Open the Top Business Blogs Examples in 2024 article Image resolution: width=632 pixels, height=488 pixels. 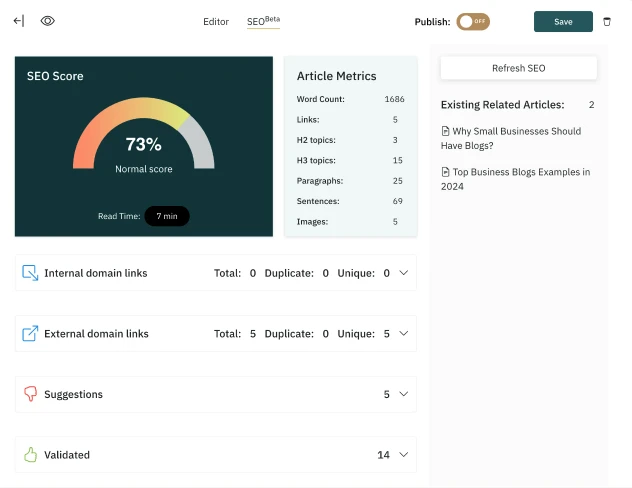pos(516,179)
